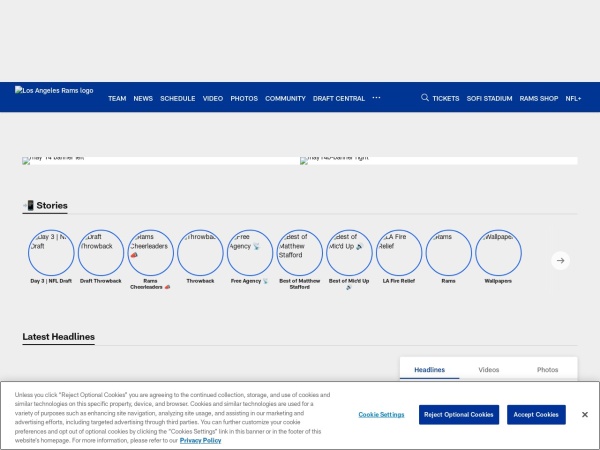Click Reject Optional Cookies button
This screenshot has width=600, height=450.
tap(459, 415)
